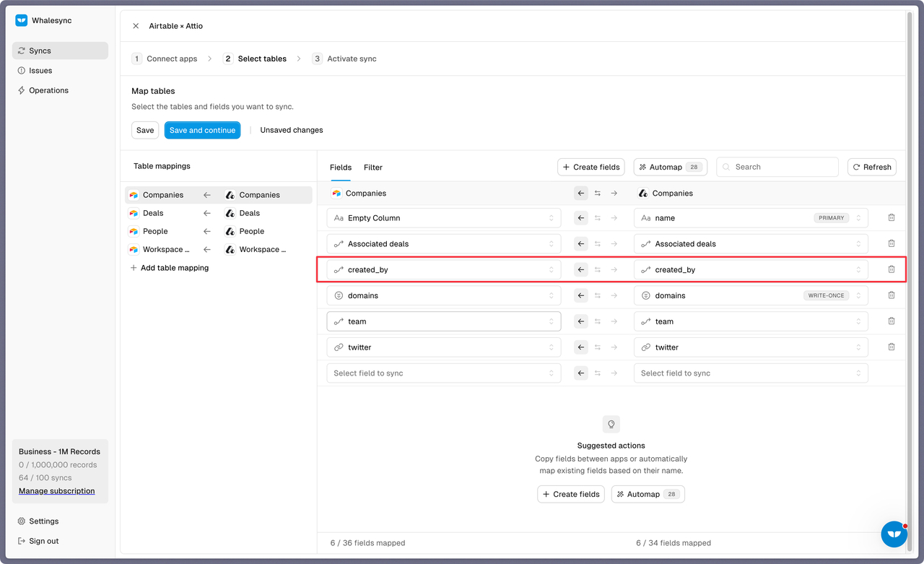
Task: Open Airtable Associated deals field dropdown
Action: [x=444, y=243]
